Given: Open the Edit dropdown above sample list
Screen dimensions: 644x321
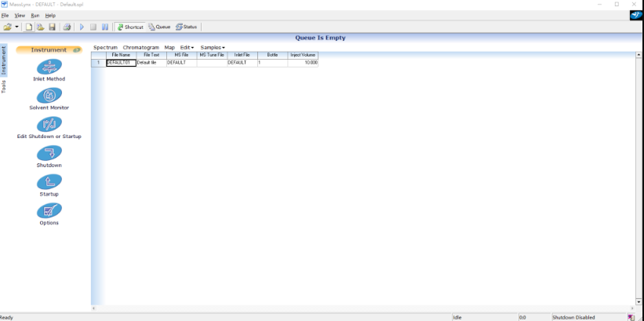Looking at the screenshot, I should (187, 48).
